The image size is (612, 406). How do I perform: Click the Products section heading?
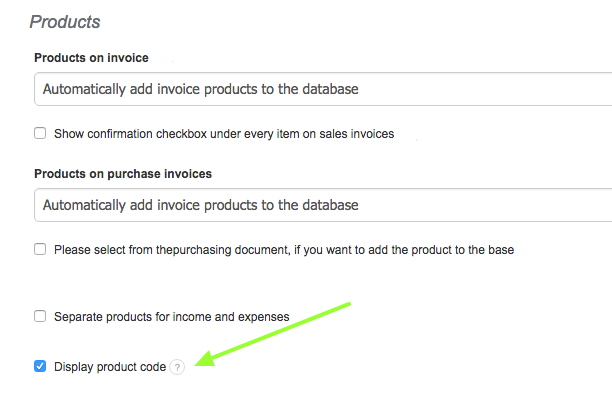65,21
